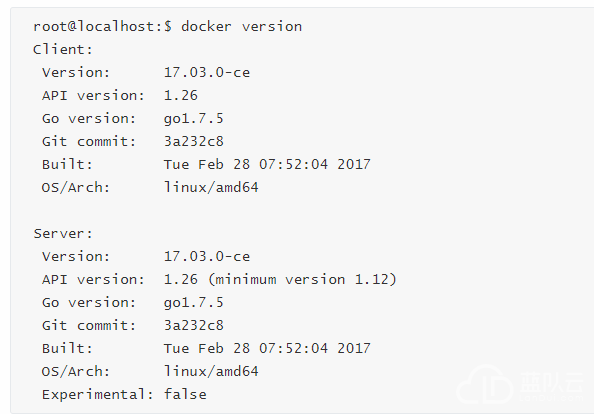The image size is (594, 414).
Task: Click the Server: section heading
Action: (63, 234)
